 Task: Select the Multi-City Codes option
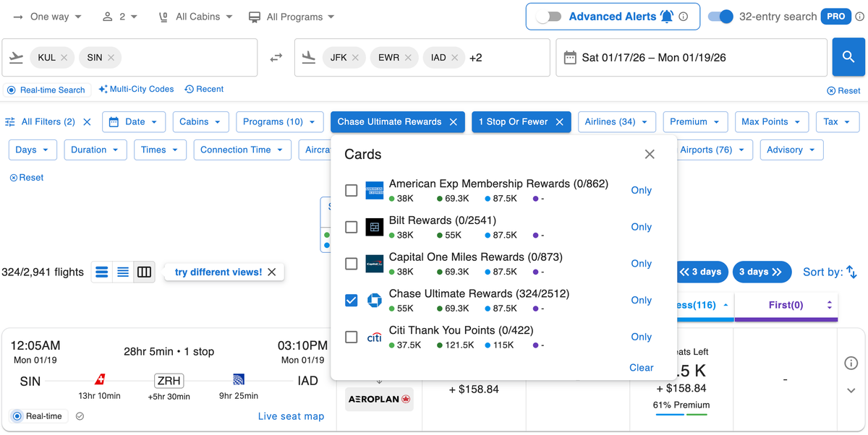(x=136, y=89)
